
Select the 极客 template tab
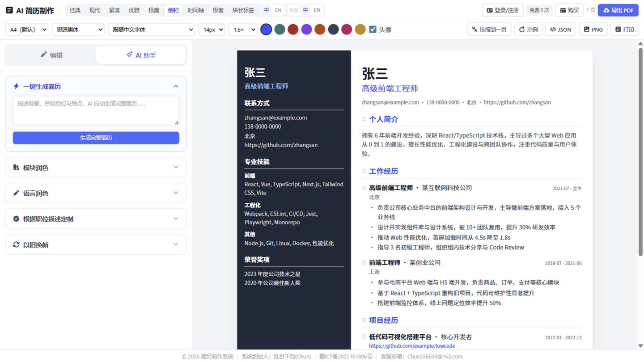[218, 10]
